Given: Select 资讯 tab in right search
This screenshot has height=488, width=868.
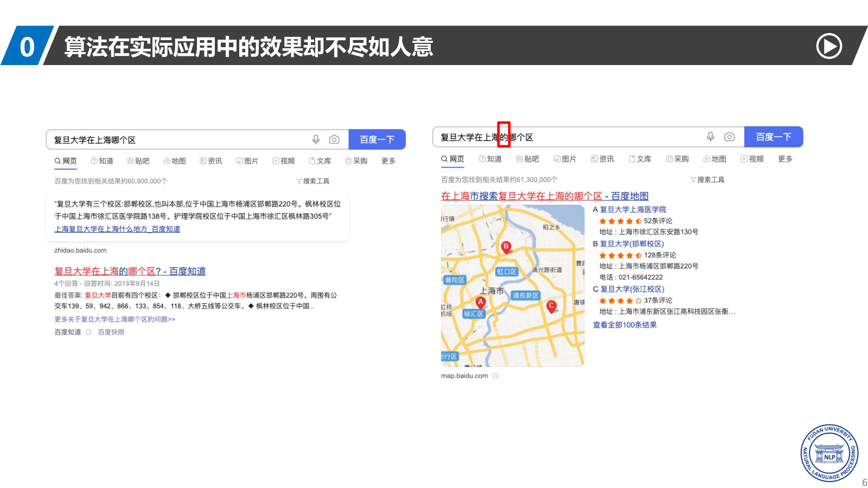Looking at the screenshot, I should tap(603, 159).
